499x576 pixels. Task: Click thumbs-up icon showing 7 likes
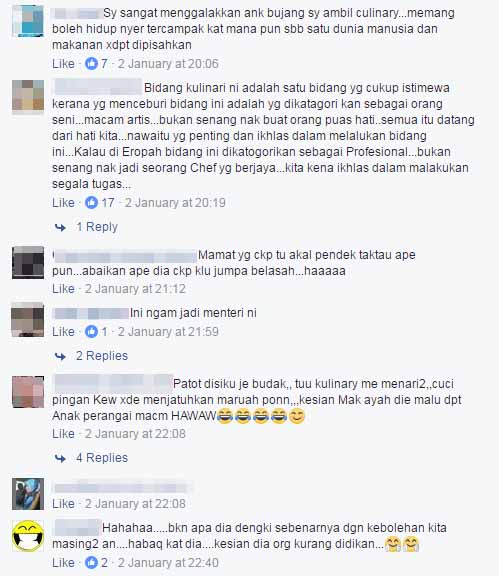coord(91,64)
